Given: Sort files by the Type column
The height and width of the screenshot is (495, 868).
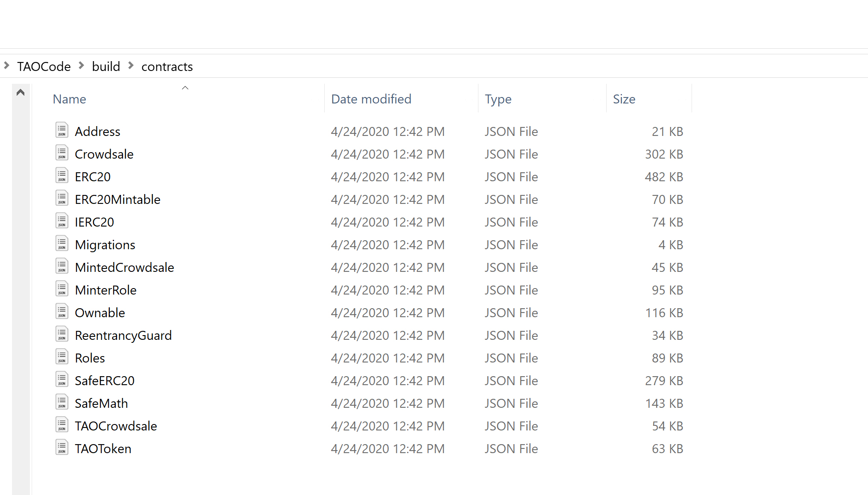Looking at the screenshot, I should click(x=498, y=99).
